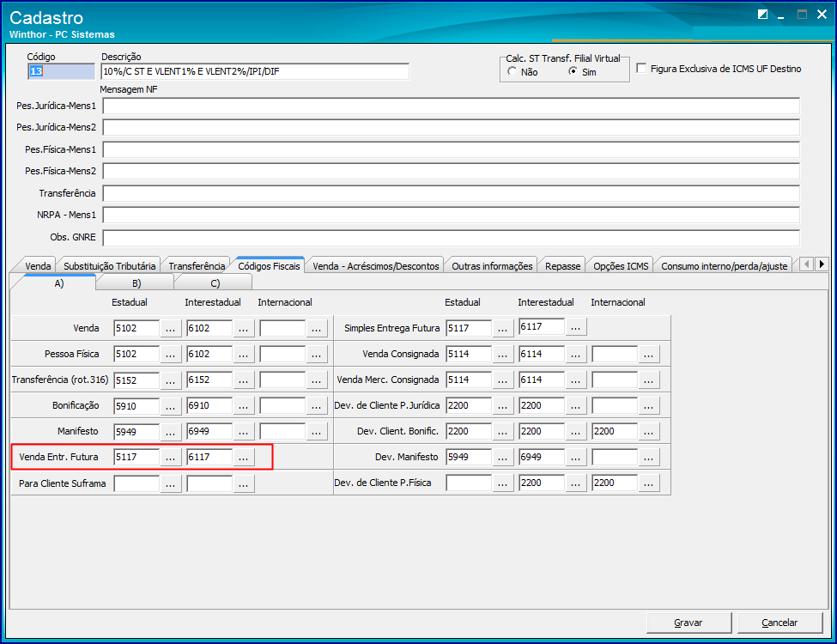The height and width of the screenshot is (644, 837).
Task: Open lookup for Transferência Interestadual 6152
Action: 244,380
